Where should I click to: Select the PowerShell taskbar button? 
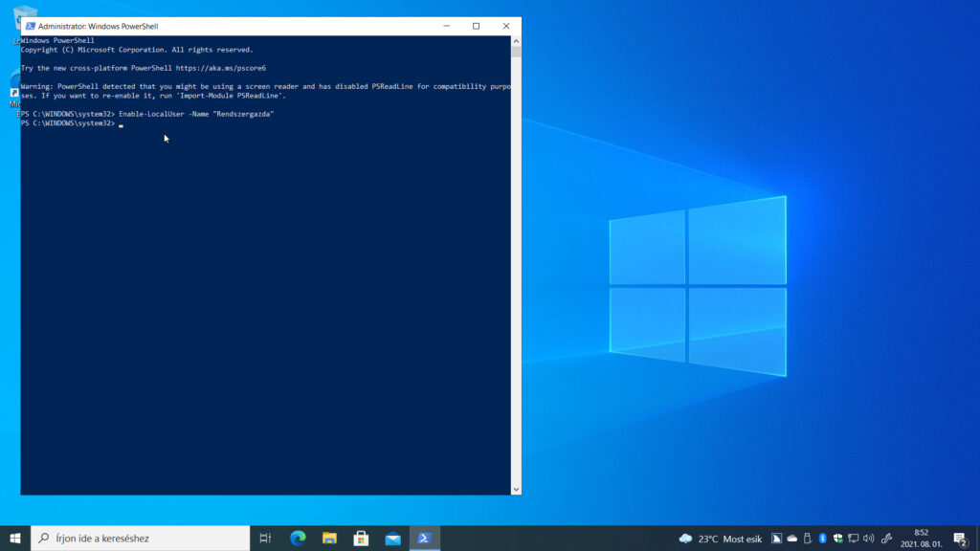[424, 538]
